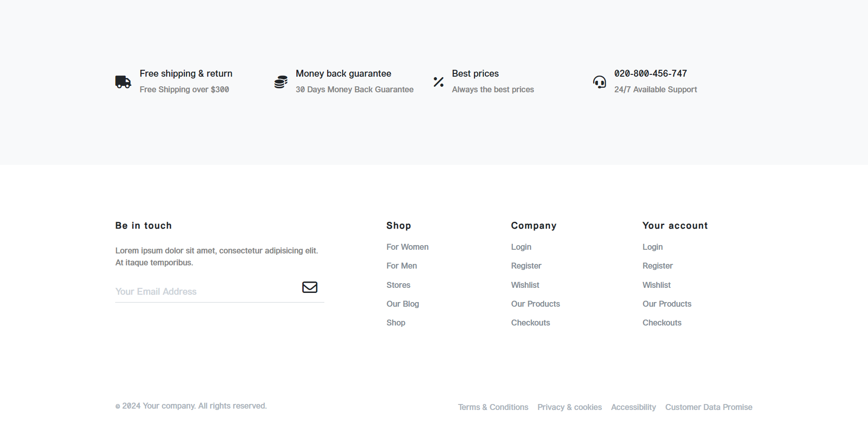Open the For Women shop link
Viewport: 868px width, 421px height.
pyautogui.click(x=407, y=247)
